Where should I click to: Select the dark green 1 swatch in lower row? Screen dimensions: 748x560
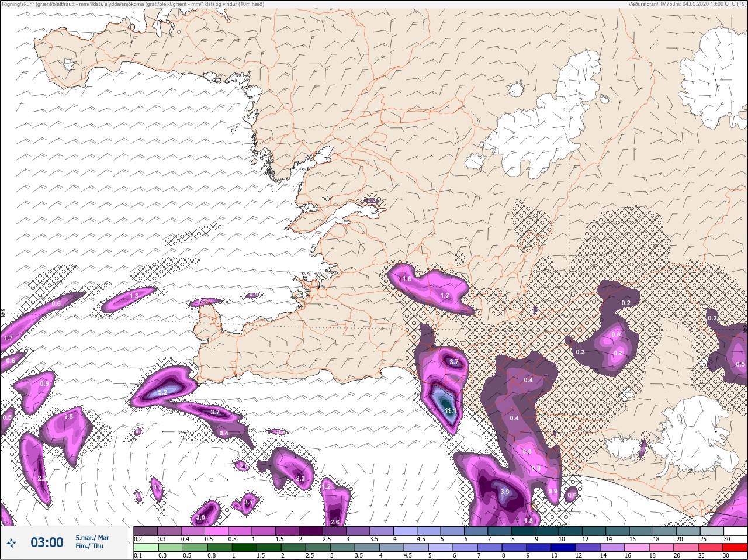(x=244, y=548)
